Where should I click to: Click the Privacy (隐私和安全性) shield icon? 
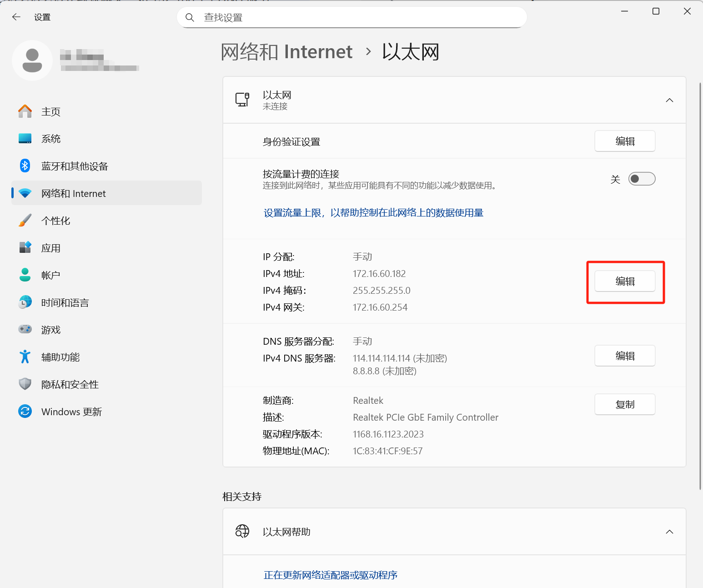(x=25, y=384)
